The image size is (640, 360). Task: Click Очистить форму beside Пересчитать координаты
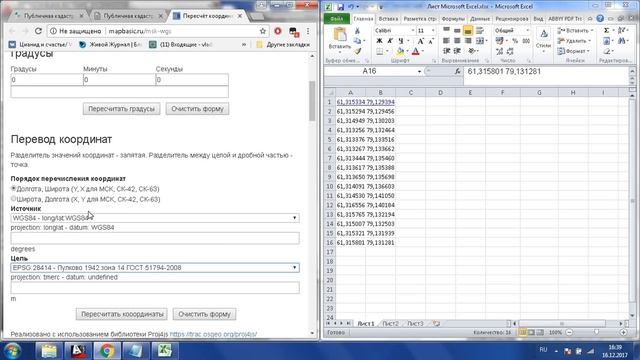click(x=204, y=314)
